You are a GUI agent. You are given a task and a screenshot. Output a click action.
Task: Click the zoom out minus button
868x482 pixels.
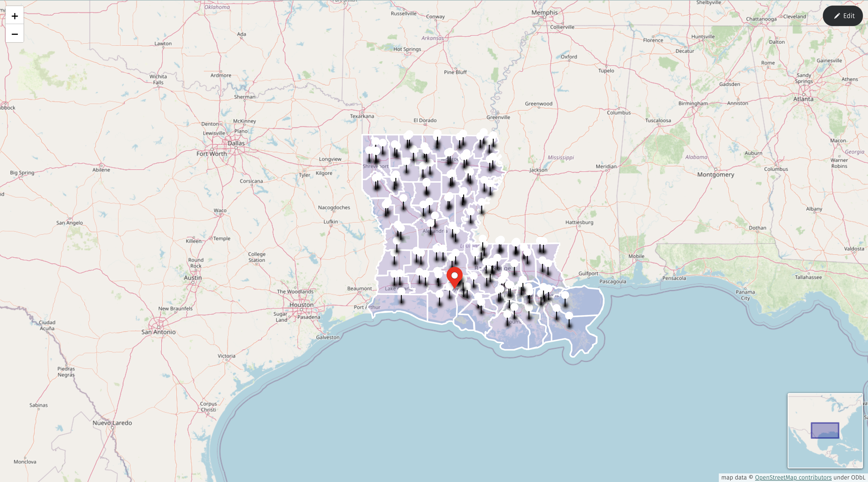tap(15, 34)
